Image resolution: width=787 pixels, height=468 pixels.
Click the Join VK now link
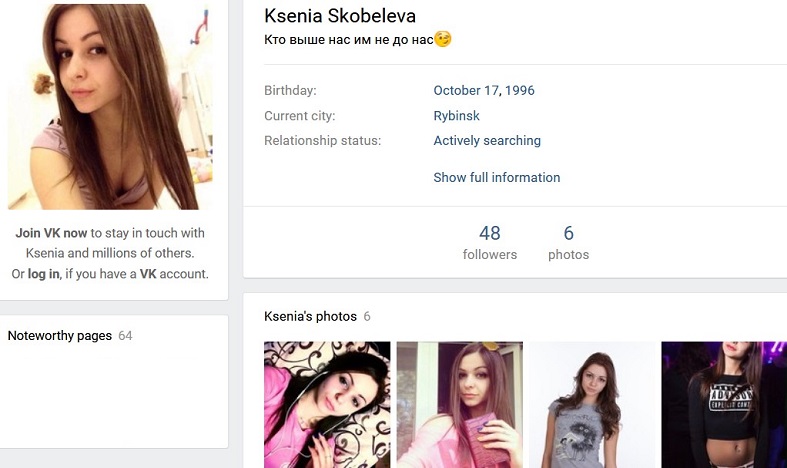pos(51,233)
